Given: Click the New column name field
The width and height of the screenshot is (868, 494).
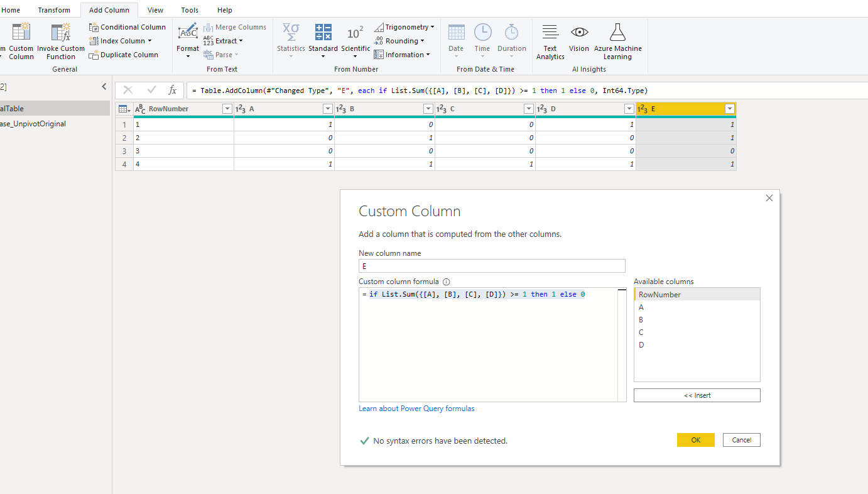Looking at the screenshot, I should 492,266.
